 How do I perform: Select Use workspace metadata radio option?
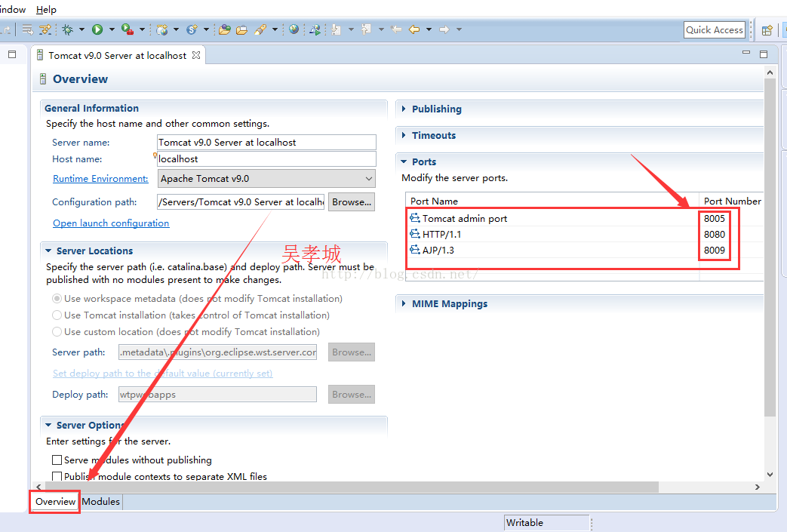tap(57, 299)
